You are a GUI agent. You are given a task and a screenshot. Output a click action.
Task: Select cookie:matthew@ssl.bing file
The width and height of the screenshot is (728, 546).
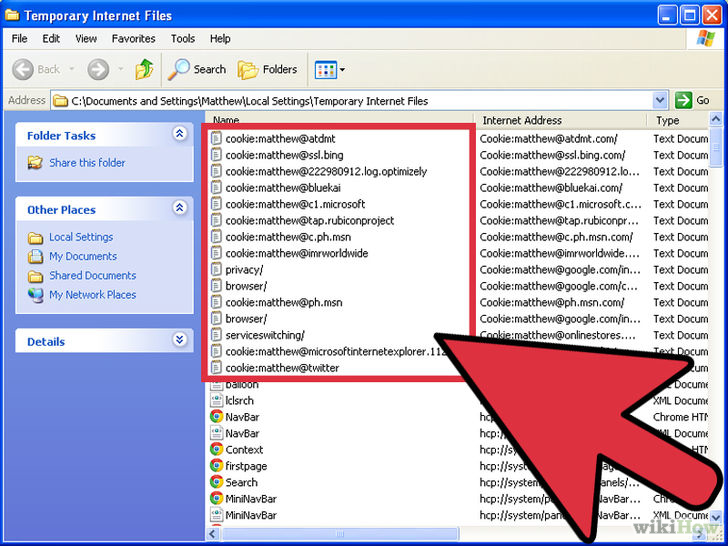pos(284,155)
